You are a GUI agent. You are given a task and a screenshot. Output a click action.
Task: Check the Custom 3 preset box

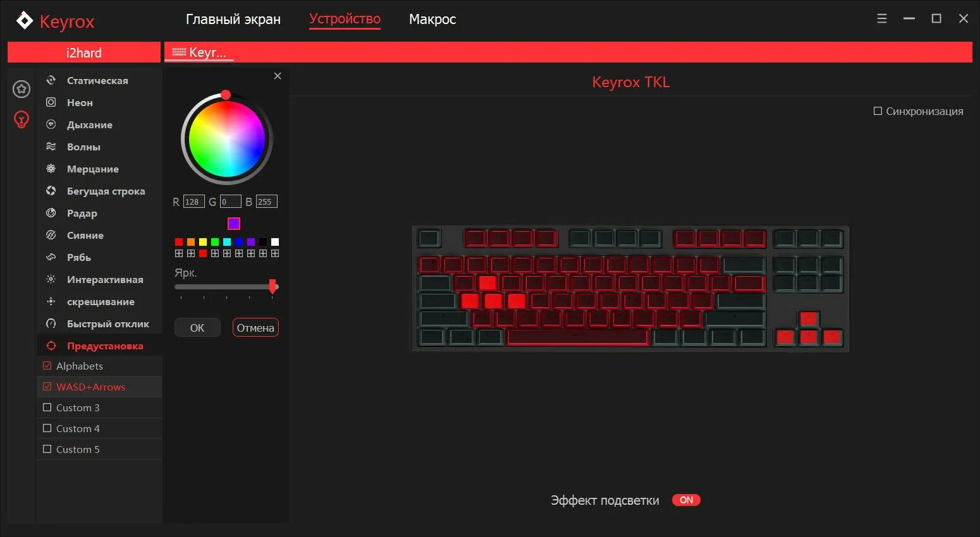tap(47, 407)
